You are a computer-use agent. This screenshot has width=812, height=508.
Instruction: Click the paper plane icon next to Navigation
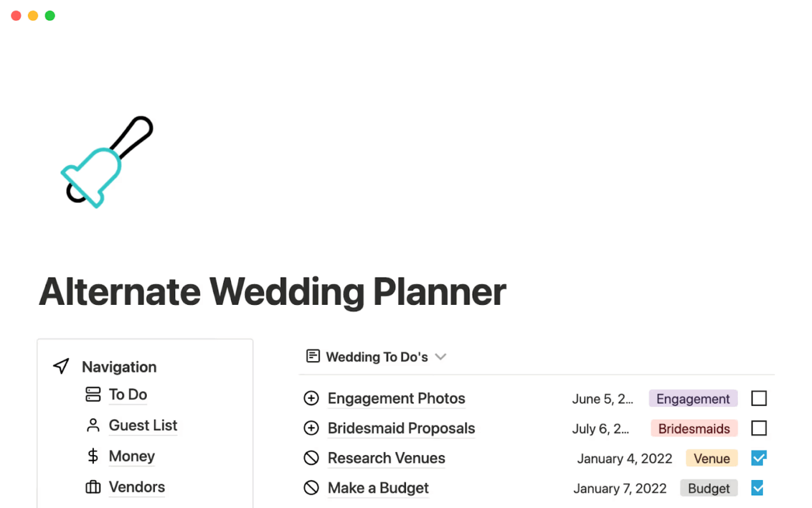[60, 366]
